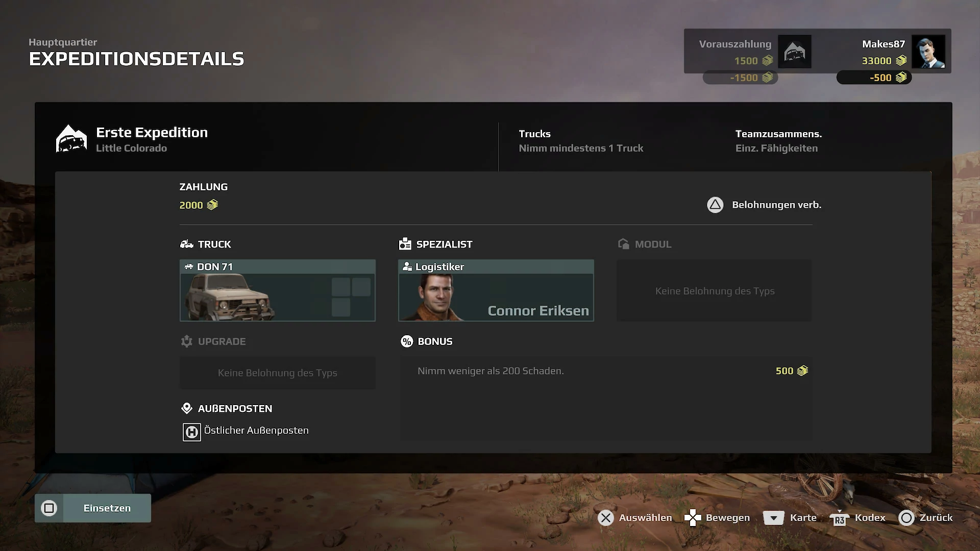Click the square button icon beside Einsetzen
980x551 pixels.
coord(49,508)
